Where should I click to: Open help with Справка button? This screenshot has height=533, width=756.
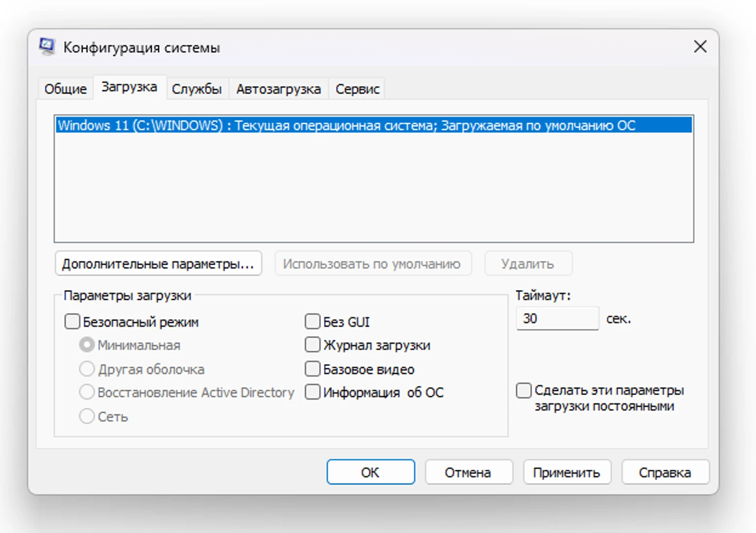pyautogui.click(x=664, y=472)
